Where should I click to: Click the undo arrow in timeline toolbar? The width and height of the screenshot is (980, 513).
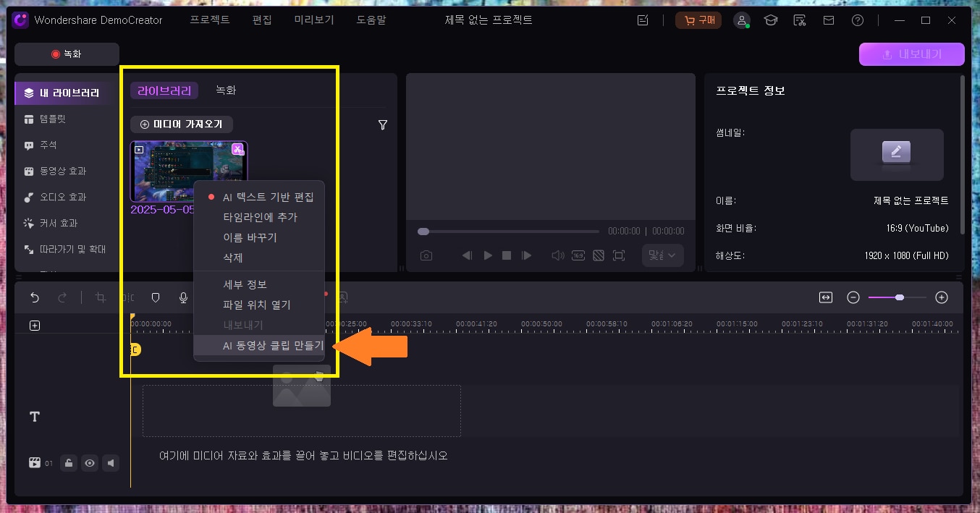point(35,297)
